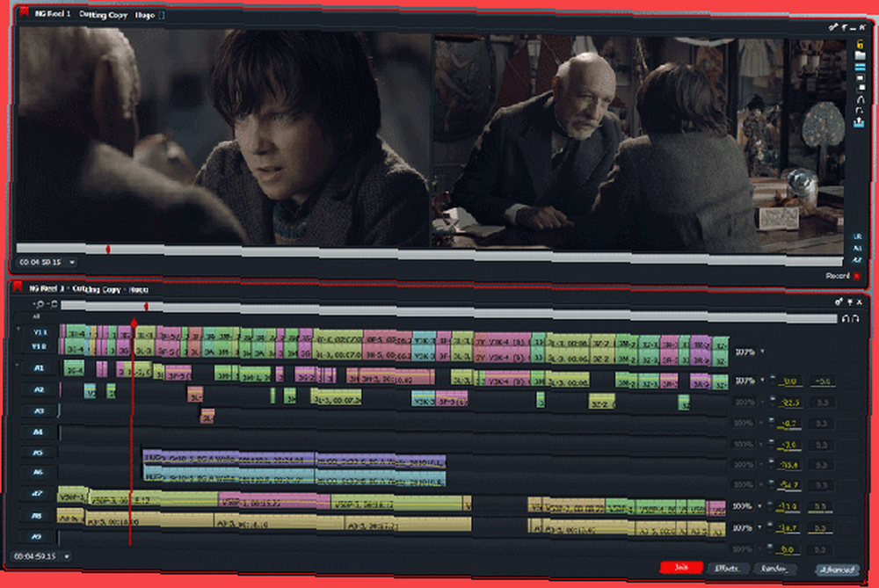
Task: Select the A3-5, 00:18:06 clip on A8
Action: tap(149, 521)
